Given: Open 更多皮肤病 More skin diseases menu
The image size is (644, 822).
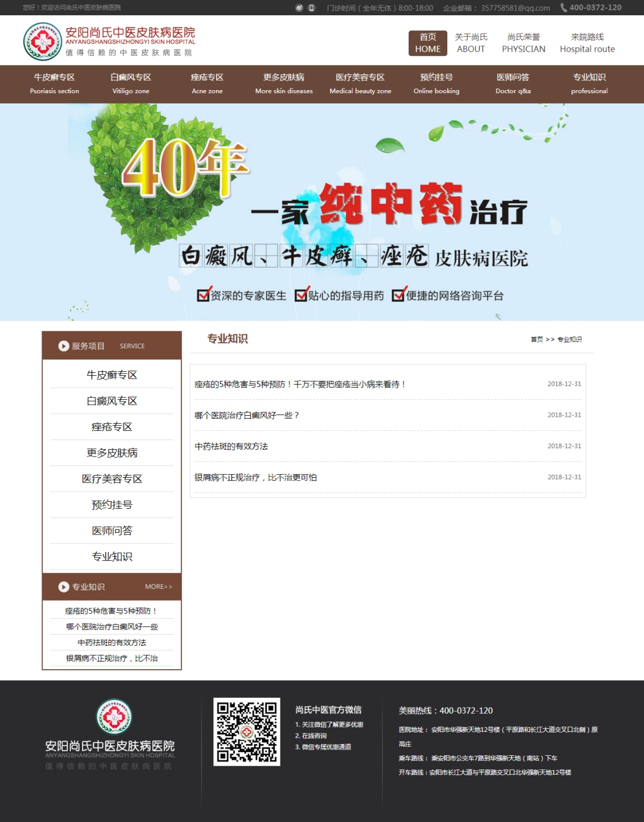Looking at the screenshot, I should point(284,84).
